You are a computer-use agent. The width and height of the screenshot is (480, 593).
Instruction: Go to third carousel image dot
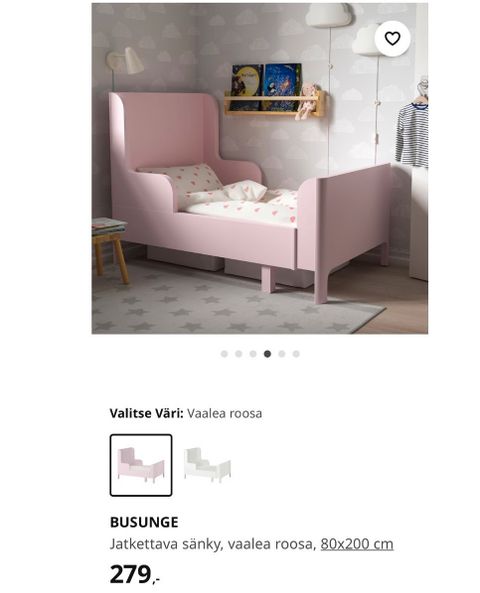pyautogui.click(x=253, y=354)
